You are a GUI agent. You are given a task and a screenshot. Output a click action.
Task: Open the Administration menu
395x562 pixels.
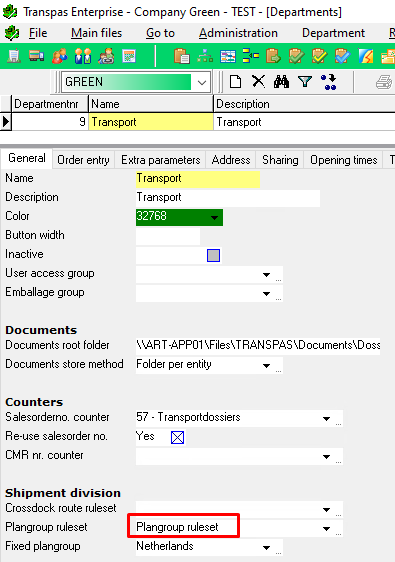click(238, 33)
